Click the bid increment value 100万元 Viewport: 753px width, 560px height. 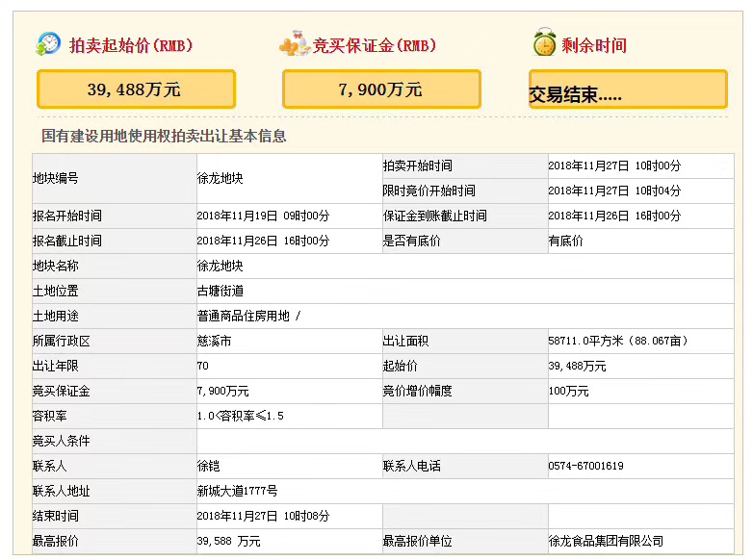point(568,391)
